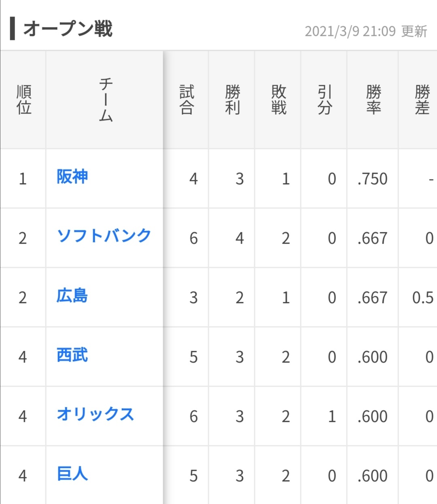Open the 巨人 team link

point(72,474)
